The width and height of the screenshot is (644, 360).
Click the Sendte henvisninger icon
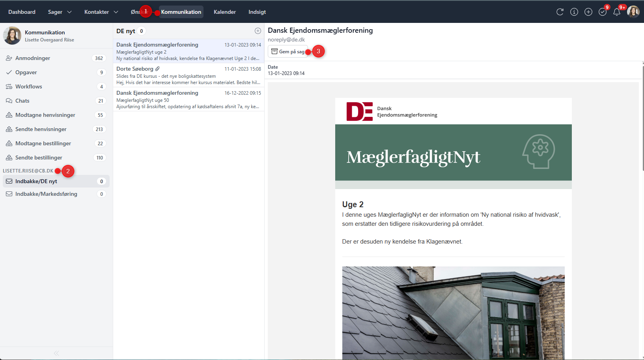(9, 129)
